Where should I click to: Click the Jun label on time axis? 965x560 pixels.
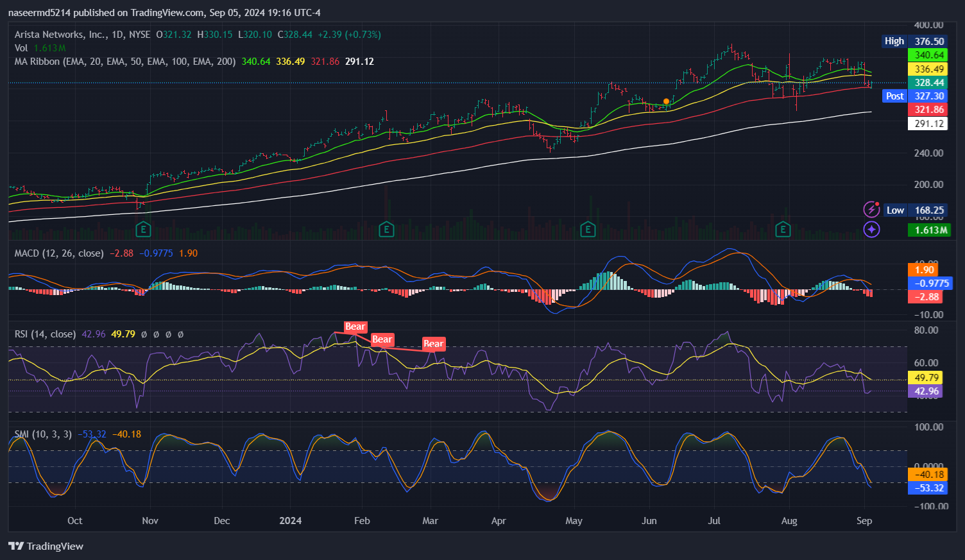(x=649, y=521)
